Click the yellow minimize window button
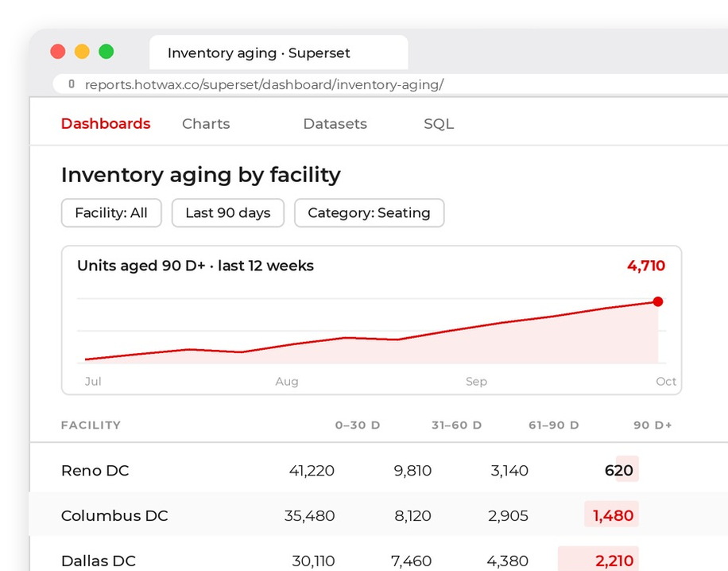Screen dimensions: 728x571 tap(82, 52)
